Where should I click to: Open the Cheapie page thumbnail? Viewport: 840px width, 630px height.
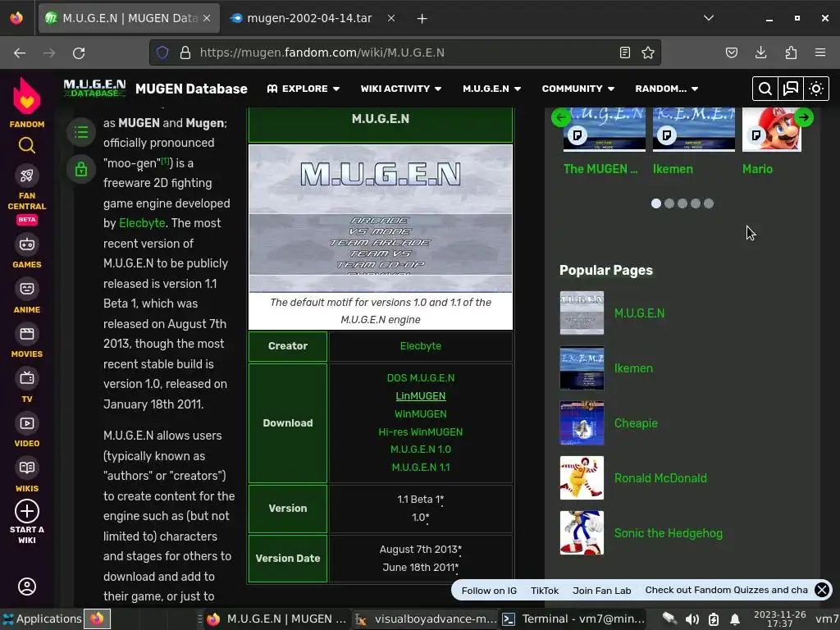[582, 422]
